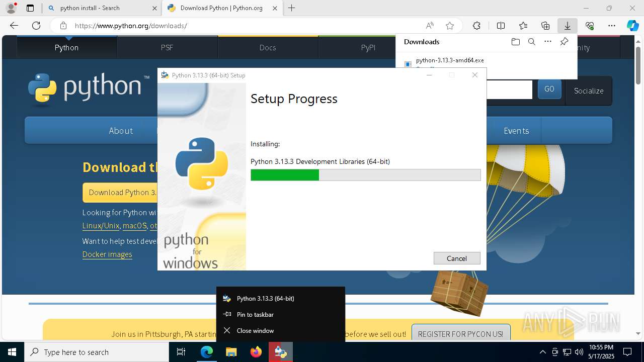
Task: Select the PyPI top navigation tab
Action: (368, 47)
